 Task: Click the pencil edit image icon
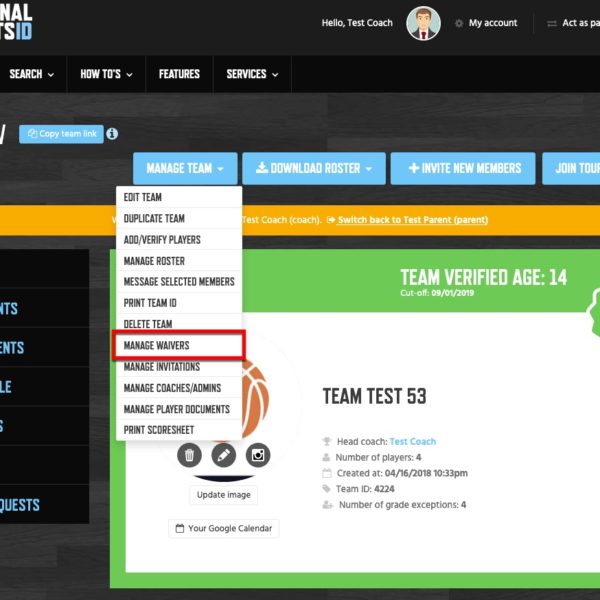[x=224, y=456]
